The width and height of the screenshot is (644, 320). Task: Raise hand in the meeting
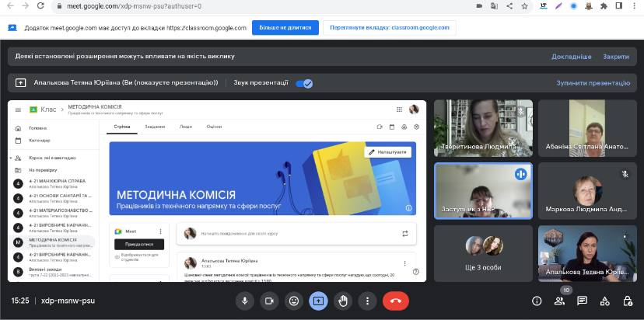point(343,301)
